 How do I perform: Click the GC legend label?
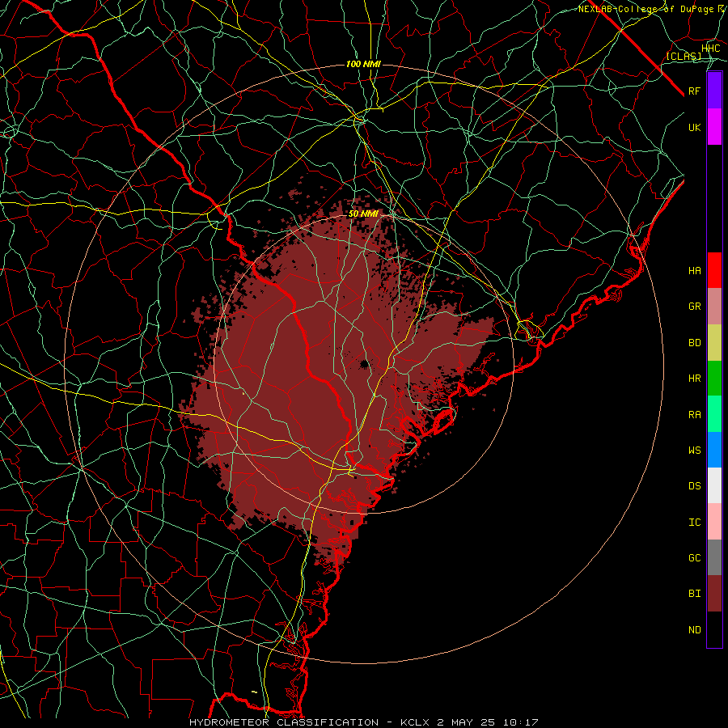pyautogui.click(x=695, y=558)
